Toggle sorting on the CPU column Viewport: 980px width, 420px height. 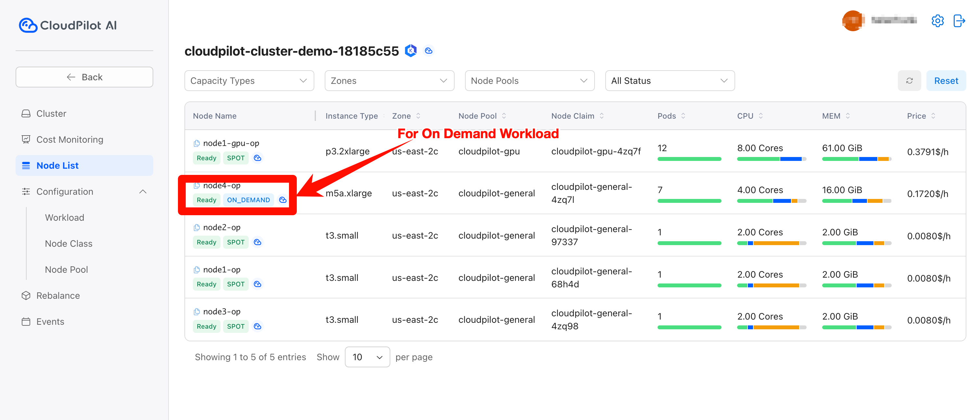click(761, 116)
